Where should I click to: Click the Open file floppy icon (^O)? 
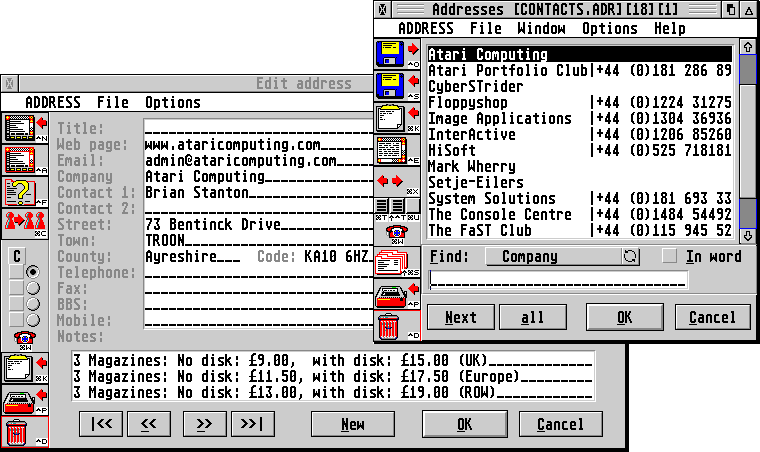pos(397,54)
